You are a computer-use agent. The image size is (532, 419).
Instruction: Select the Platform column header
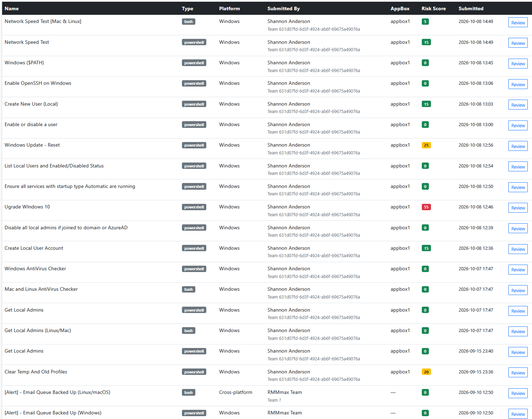[x=229, y=8]
